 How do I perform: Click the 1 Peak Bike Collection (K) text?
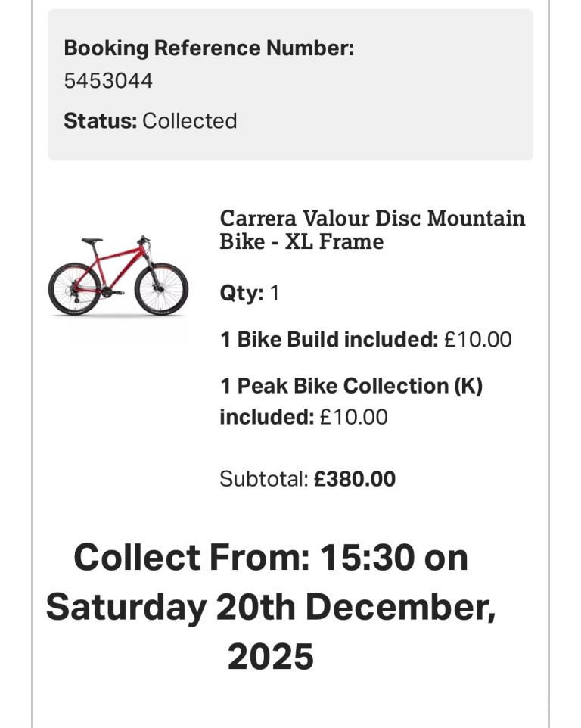(351, 386)
